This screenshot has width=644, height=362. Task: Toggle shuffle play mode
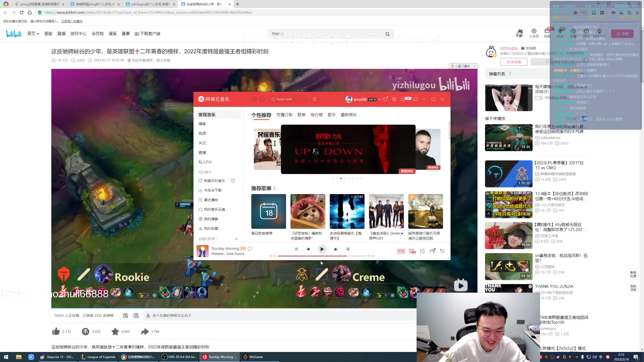(x=296, y=249)
